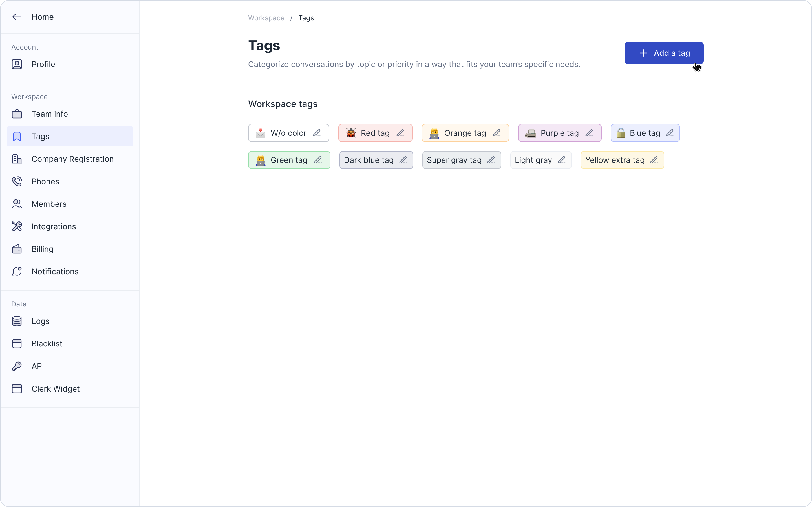Open the Workspace breadcrumb link
The width and height of the screenshot is (812, 507).
pos(266,18)
